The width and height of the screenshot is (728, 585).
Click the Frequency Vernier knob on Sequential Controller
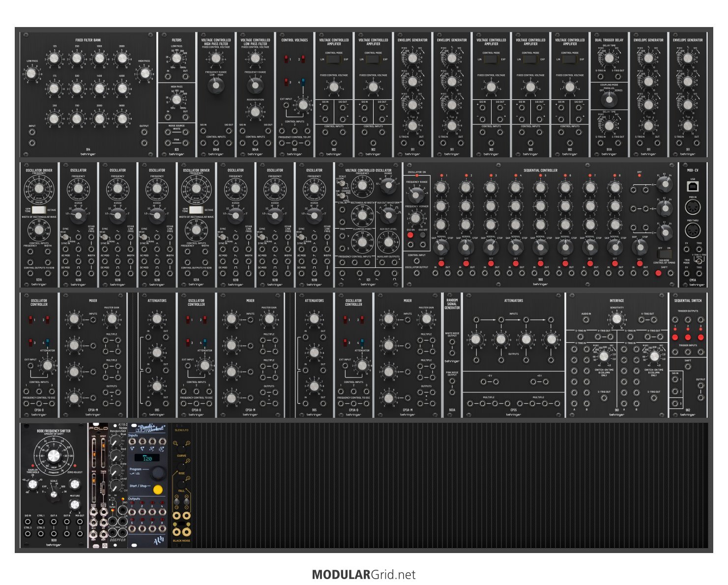(x=416, y=218)
